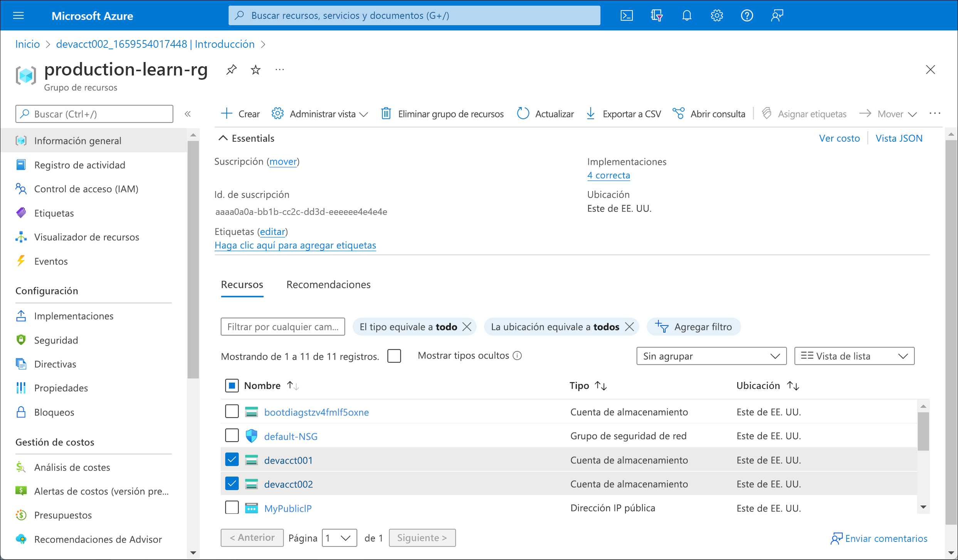Click the Siguiente pagination button

[x=422, y=538]
